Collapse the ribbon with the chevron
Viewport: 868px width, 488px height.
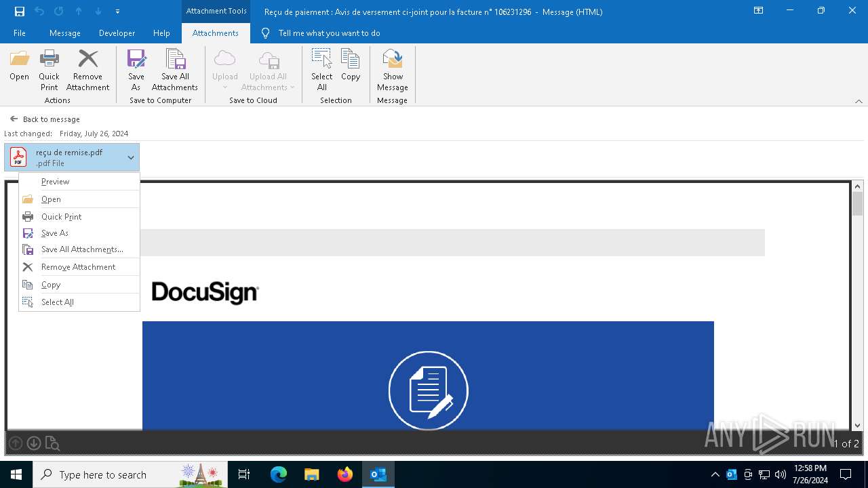859,101
